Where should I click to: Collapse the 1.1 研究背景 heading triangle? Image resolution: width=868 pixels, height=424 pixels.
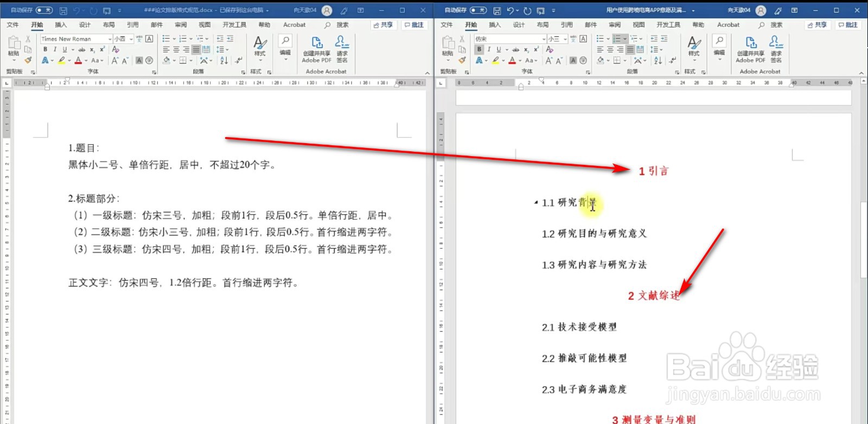point(536,203)
